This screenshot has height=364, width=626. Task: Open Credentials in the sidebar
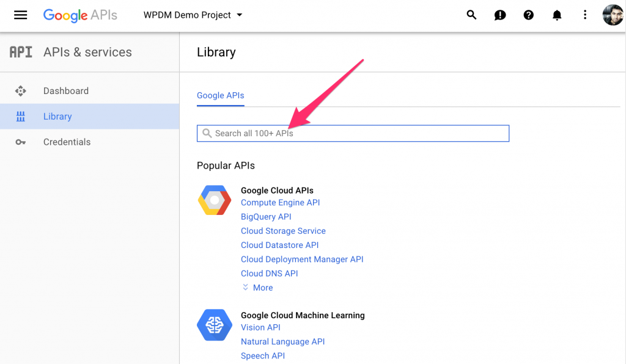tap(67, 142)
